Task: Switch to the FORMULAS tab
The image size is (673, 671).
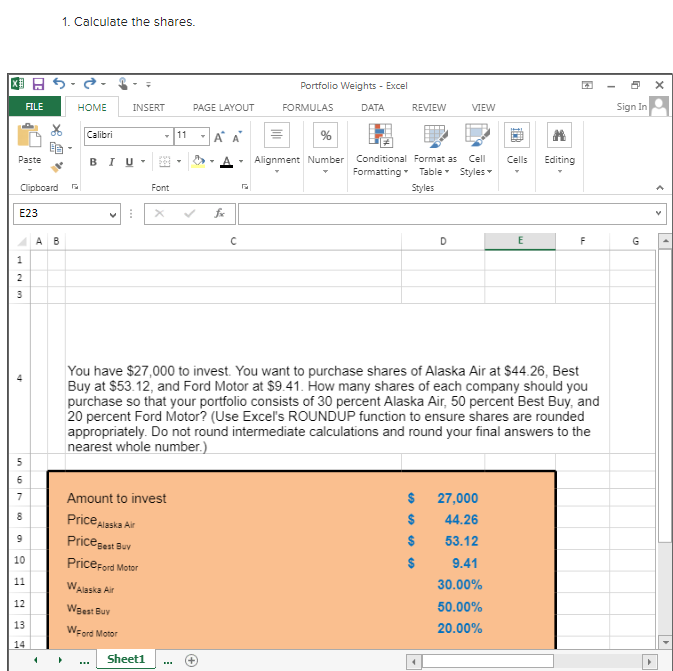Action: pyautogui.click(x=307, y=107)
